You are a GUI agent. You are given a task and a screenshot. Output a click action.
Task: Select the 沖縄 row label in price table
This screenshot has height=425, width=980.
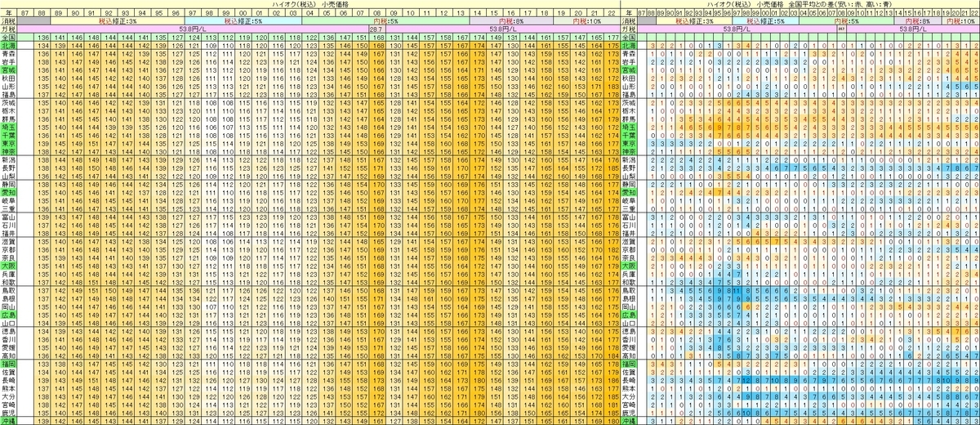pos(10,421)
